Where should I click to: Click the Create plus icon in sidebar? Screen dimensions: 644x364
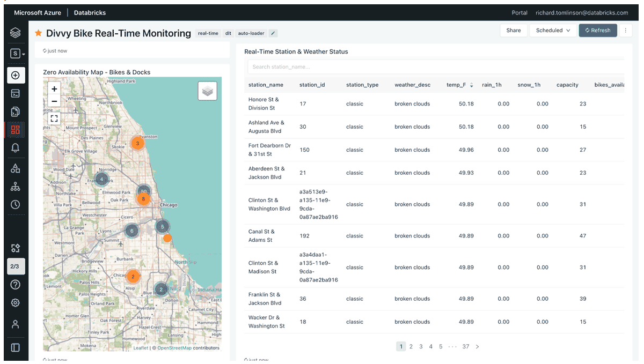click(16, 75)
